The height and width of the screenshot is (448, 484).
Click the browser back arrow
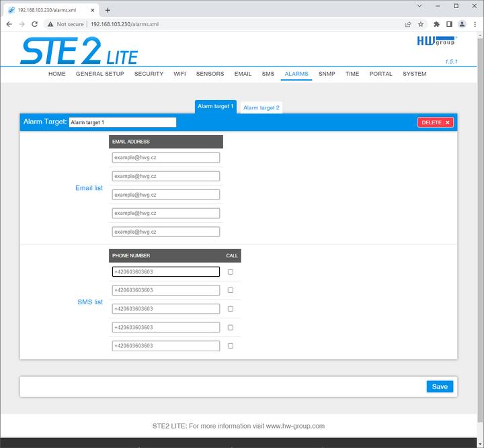tap(9, 24)
